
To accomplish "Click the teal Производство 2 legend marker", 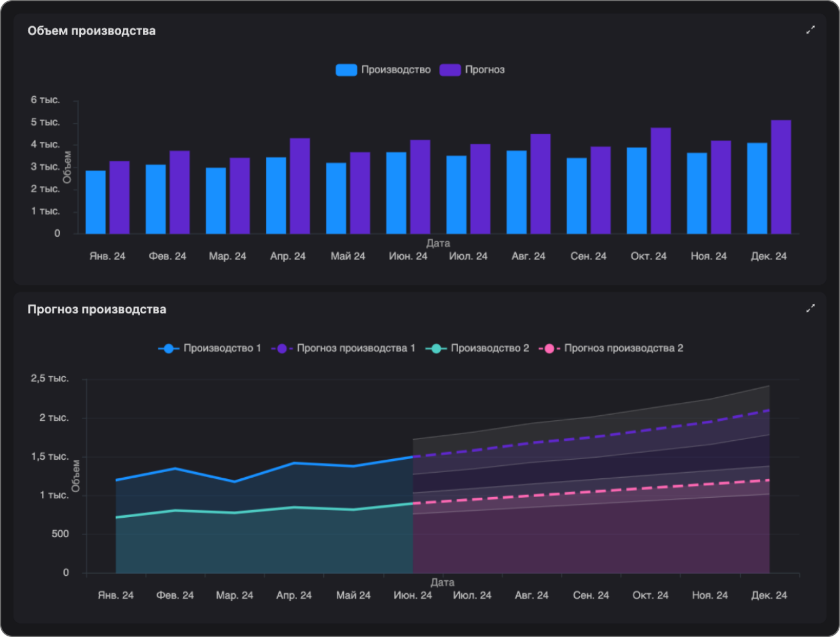I will (x=436, y=348).
